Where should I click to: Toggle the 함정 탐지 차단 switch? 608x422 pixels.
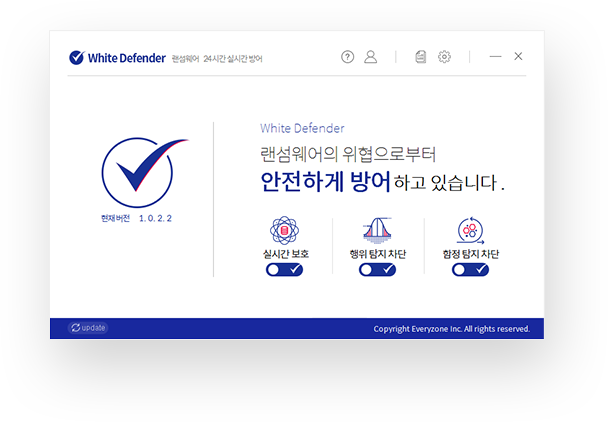pyautogui.click(x=470, y=270)
